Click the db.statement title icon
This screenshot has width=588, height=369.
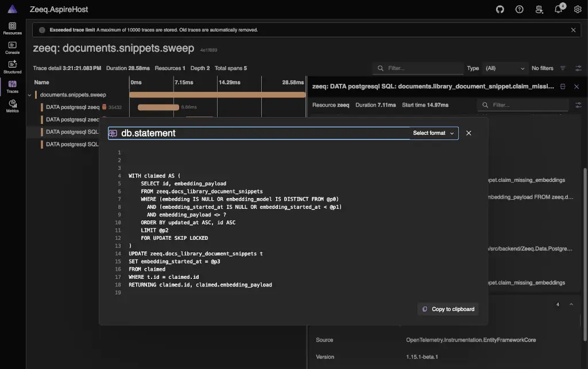pyautogui.click(x=113, y=133)
